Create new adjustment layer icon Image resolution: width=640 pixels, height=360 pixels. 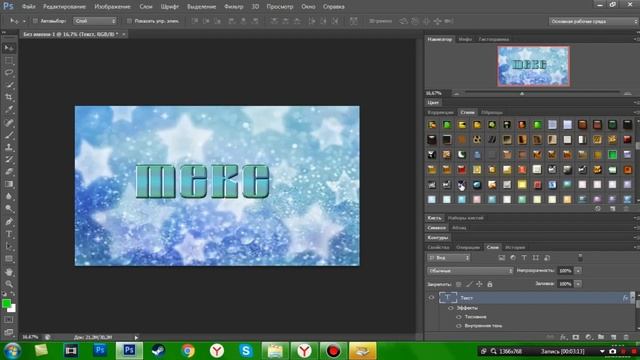point(588,337)
